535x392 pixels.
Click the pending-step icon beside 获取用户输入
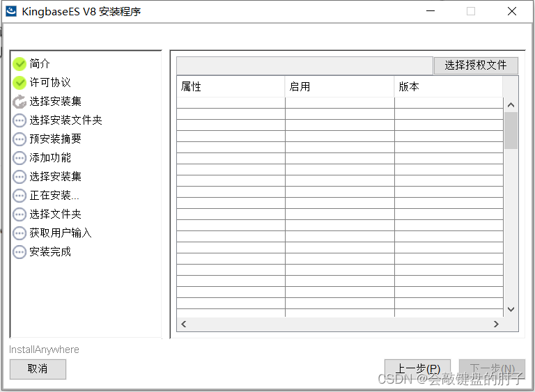pos(20,233)
